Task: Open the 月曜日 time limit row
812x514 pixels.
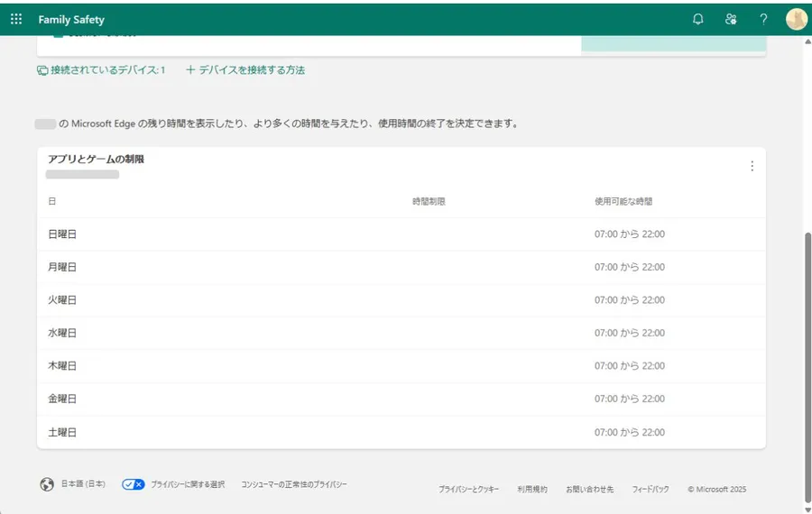Action: click(x=401, y=267)
